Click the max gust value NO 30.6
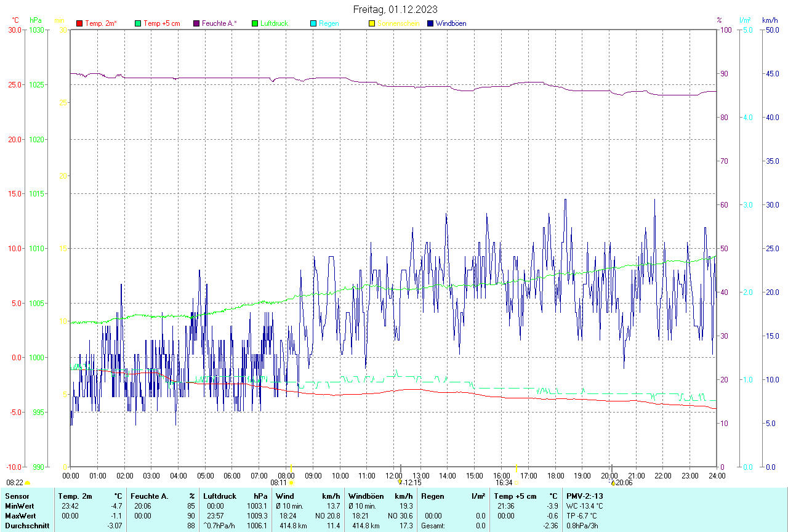Image resolution: width=788 pixels, height=532 pixels. click(400, 516)
